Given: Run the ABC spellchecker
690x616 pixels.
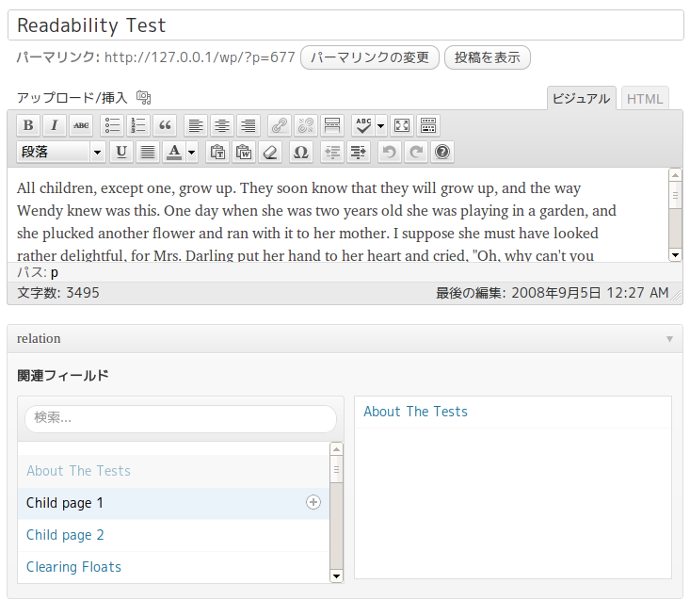Looking at the screenshot, I should tap(363, 125).
